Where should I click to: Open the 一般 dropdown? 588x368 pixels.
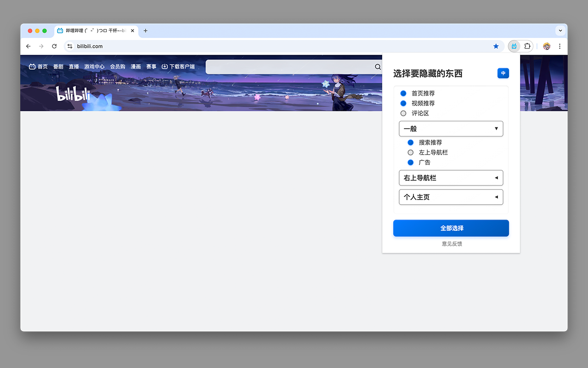[x=451, y=128]
